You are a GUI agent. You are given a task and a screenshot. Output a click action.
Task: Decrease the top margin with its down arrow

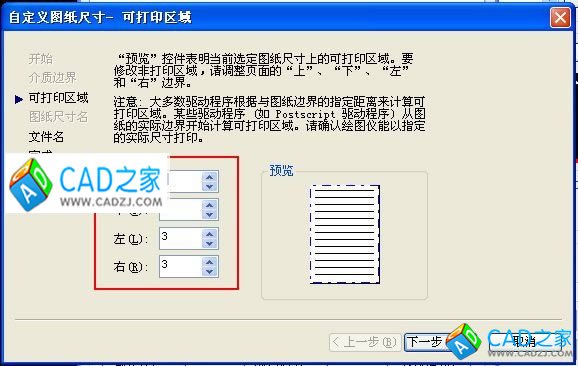click(x=210, y=187)
